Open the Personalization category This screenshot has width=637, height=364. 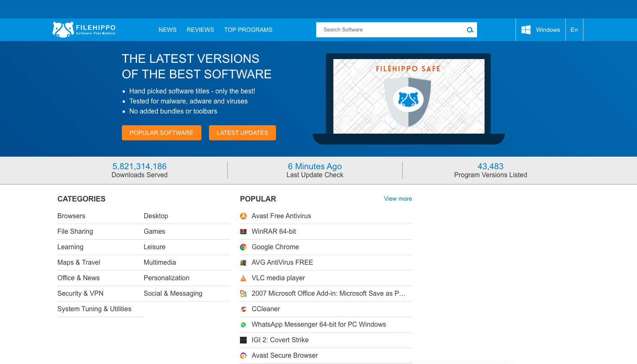click(167, 278)
